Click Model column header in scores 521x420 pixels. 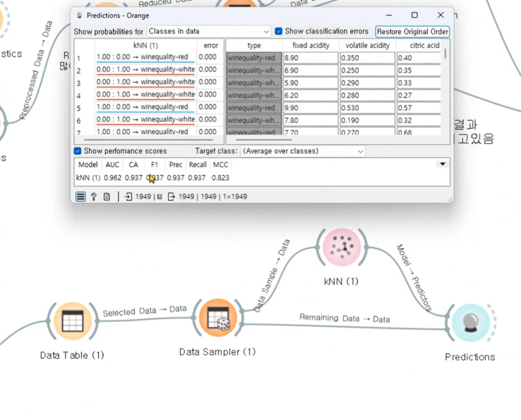(88, 165)
